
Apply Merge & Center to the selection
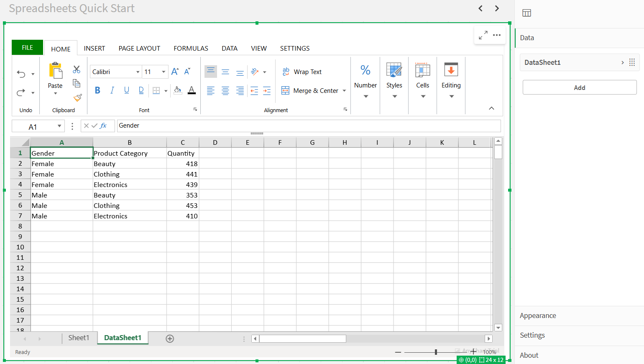coord(309,90)
